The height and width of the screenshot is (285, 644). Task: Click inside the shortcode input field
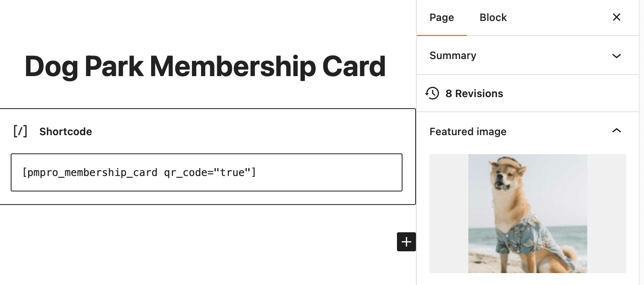[206, 172]
